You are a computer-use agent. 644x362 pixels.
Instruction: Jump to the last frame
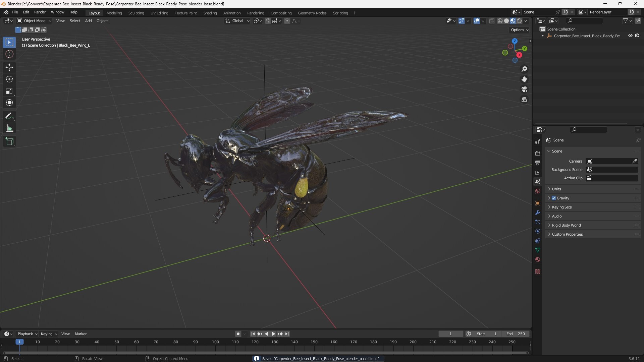287,334
